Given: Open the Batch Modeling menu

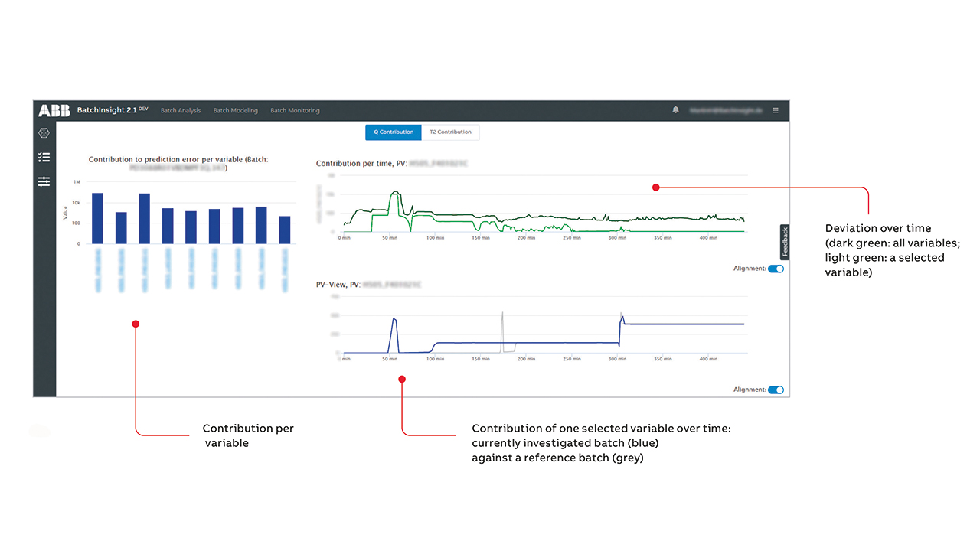Looking at the screenshot, I should [x=236, y=110].
